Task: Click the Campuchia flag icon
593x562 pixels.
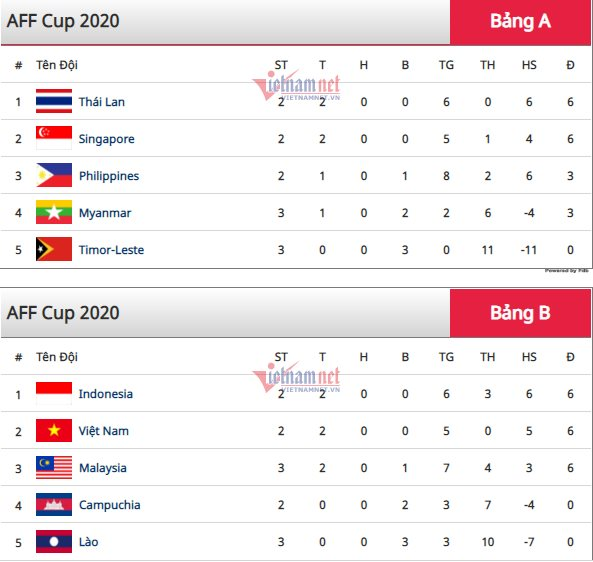Action: [x=54, y=505]
